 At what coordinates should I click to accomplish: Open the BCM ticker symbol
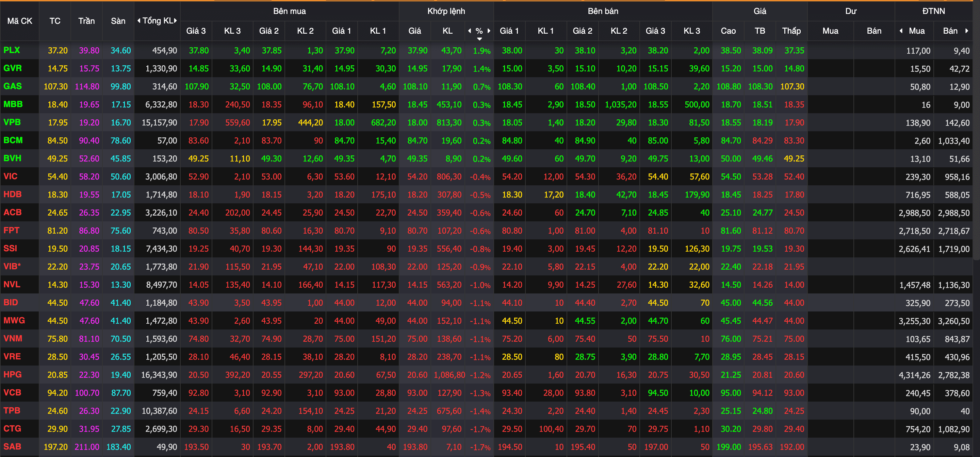pyautogui.click(x=13, y=140)
